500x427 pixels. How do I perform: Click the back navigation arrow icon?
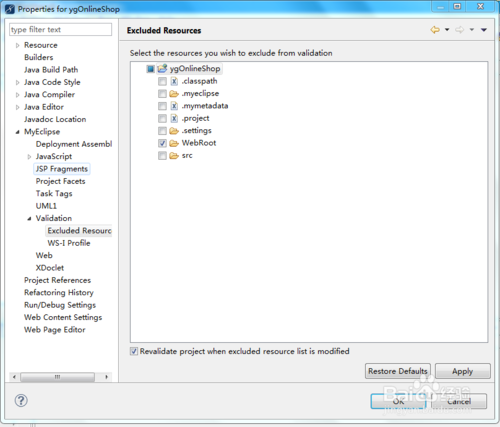click(435, 30)
